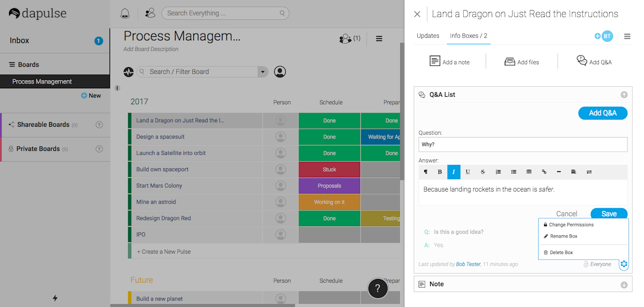Open the Search / Filter Board dropdown arrow
This screenshot has width=644, height=307.
[263, 72]
